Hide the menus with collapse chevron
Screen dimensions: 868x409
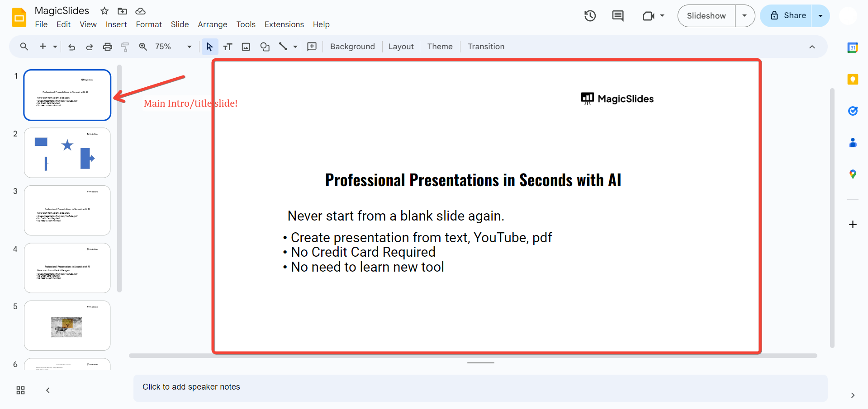[x=812, y=47]
